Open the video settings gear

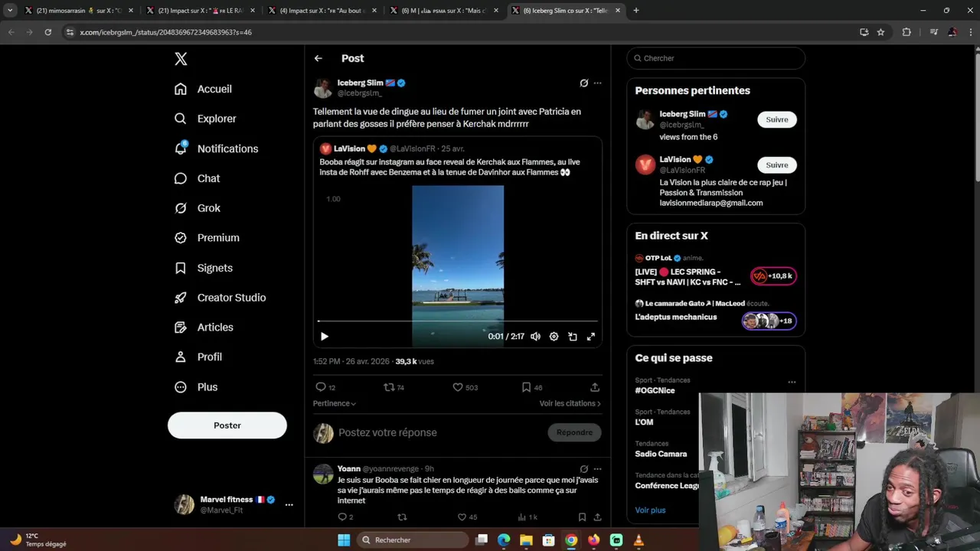(554, 337)
